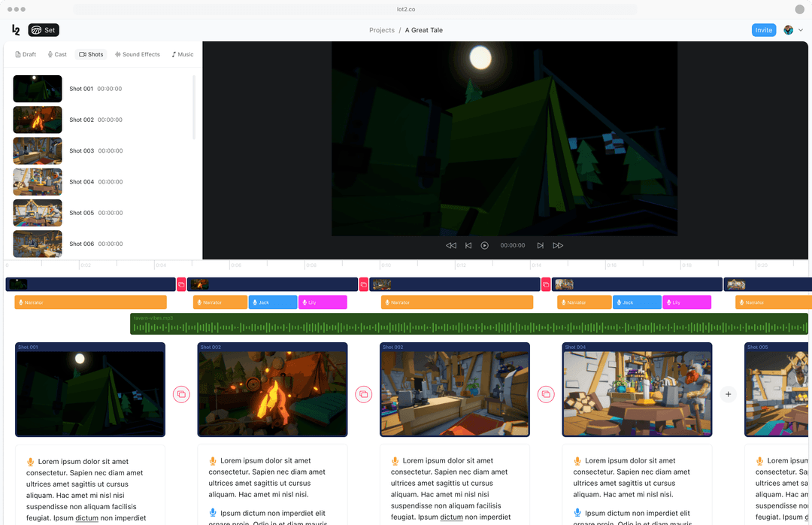Screen dimensions: 812x525
Task: Open the Music tab
Action: pyautogui.click(x=182, y=54)
